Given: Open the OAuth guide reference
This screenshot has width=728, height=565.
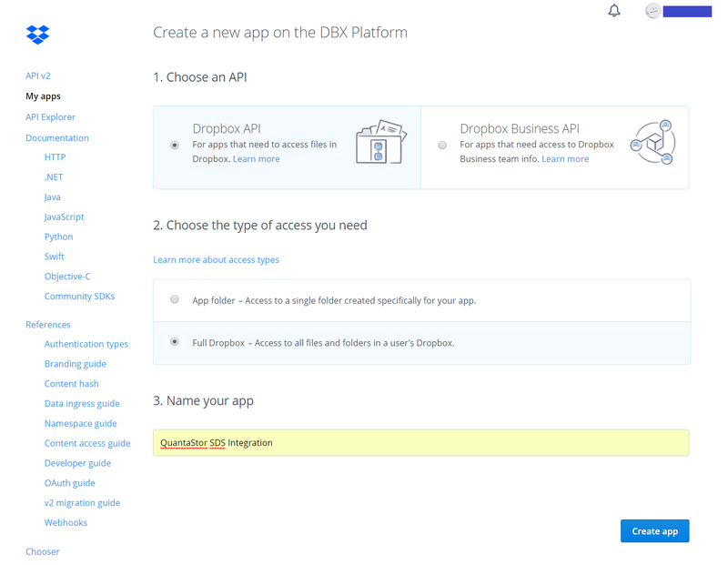Looking at the screenshot, I should 69,483.
